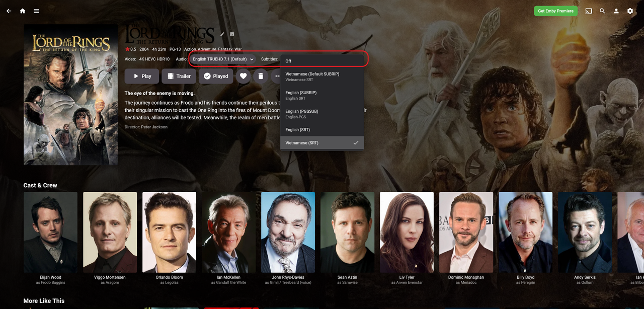This screenshot has width=644, height=309.
Task: Play the movie
Action: 142,76
